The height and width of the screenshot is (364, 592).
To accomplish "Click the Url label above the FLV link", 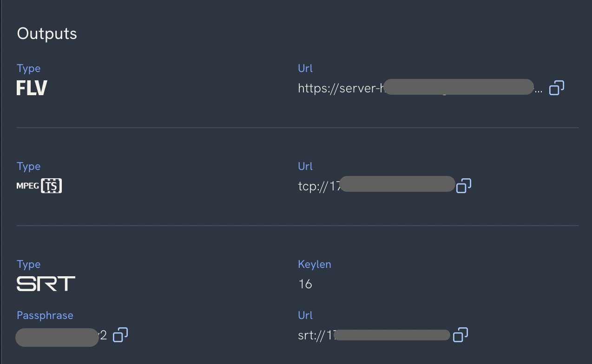I will (305, 68).
